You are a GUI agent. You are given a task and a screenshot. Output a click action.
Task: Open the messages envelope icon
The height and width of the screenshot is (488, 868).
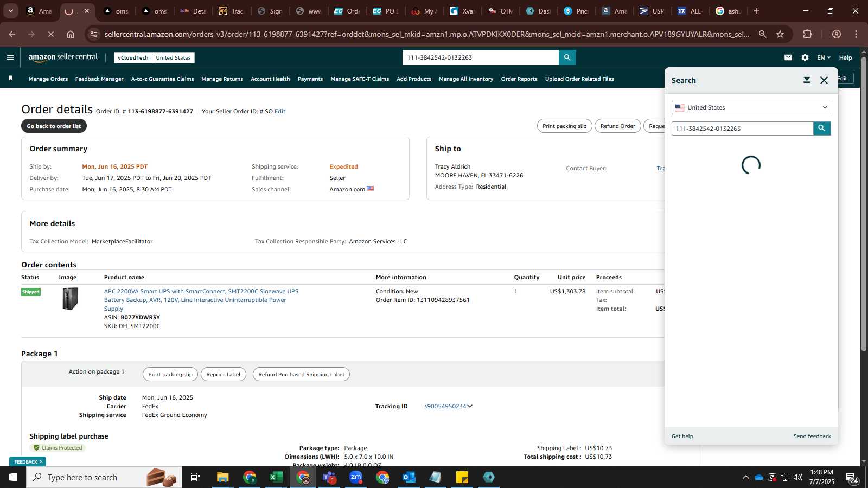coord(788,57)
